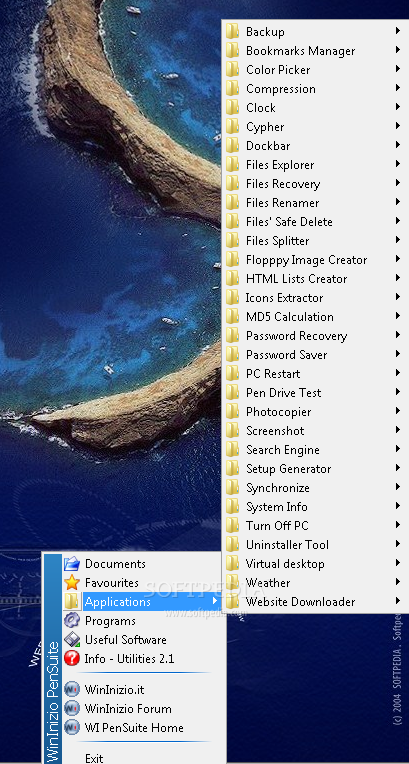Click the red question mark Info icon
This screenshot has height=764, width=409.
point(72,659)
